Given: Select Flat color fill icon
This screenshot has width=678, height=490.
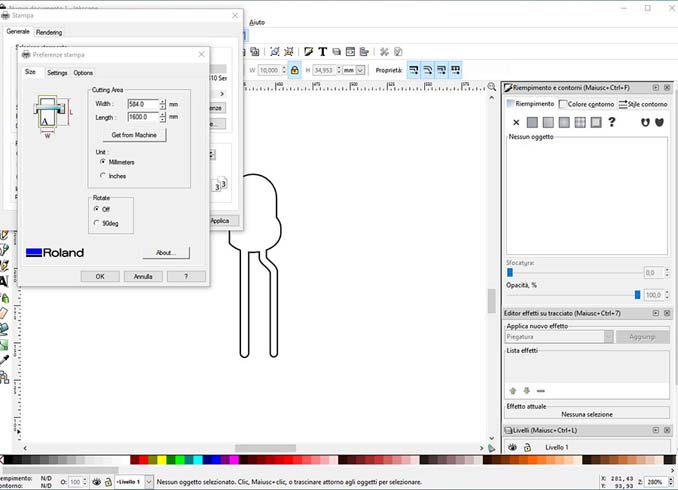Looking at the screenshot, I should [x=532, y=122].
